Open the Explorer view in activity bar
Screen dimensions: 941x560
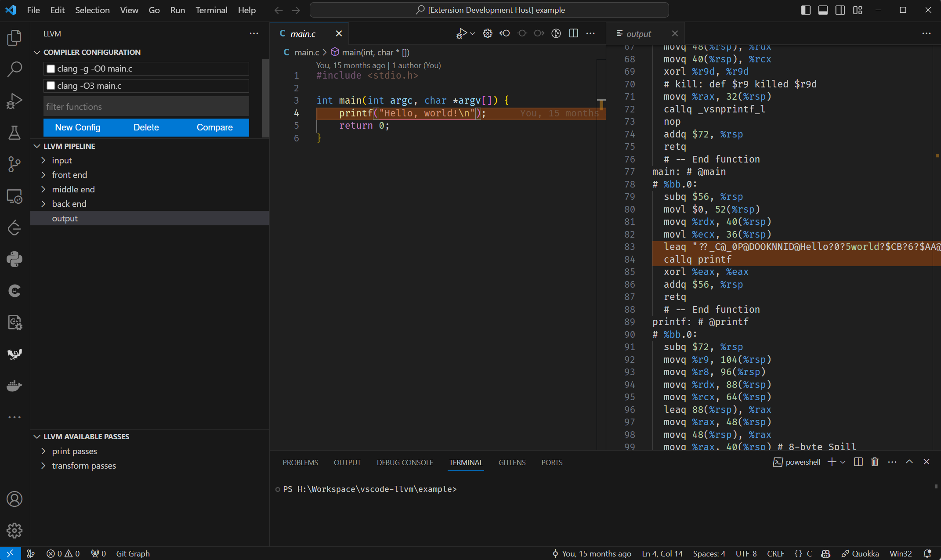(14, 38)
